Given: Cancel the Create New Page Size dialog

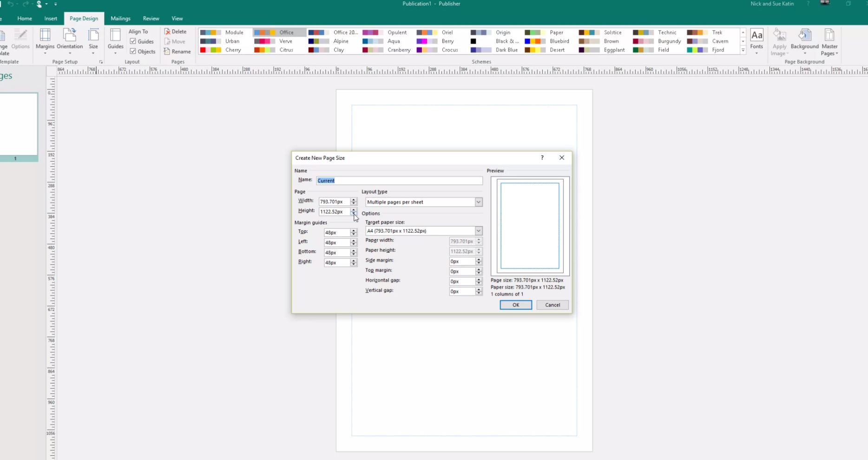Looking at the screenshot, I should [552, 305].
